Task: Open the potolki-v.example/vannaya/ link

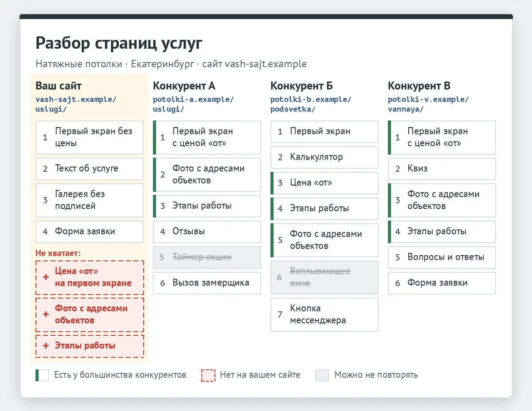Action: click(x=428, y=104)
